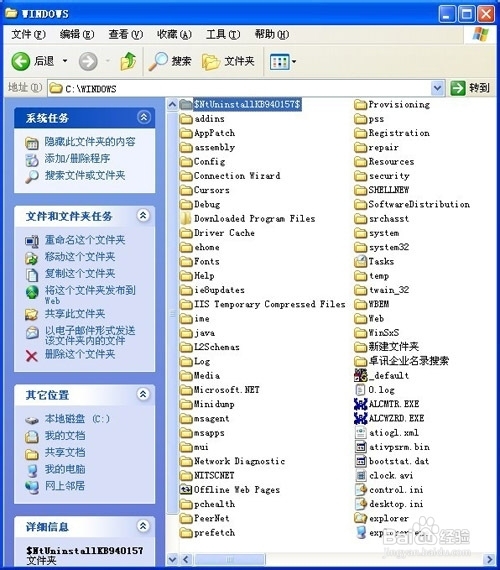
Task: Select the Downloaded Program Files folder icon
Action: [x=186, y=218]
